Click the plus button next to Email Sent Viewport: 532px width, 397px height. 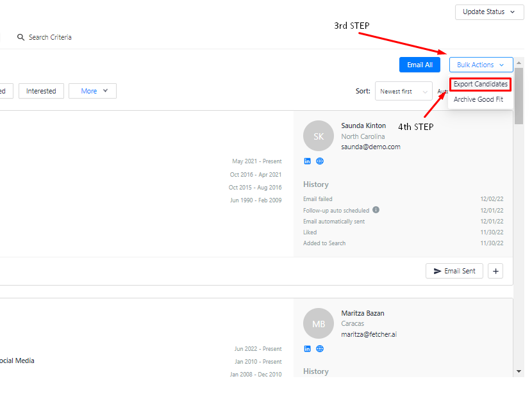point(495,271)
